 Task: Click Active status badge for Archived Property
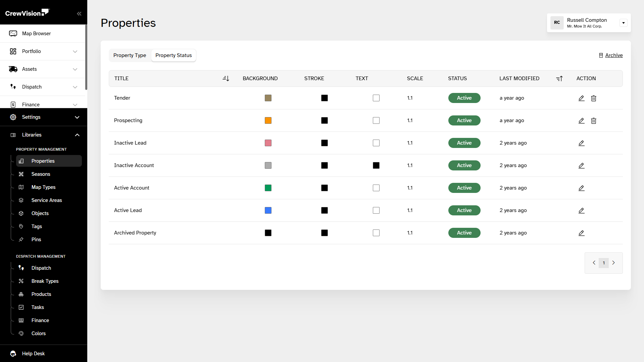[464, 233]
